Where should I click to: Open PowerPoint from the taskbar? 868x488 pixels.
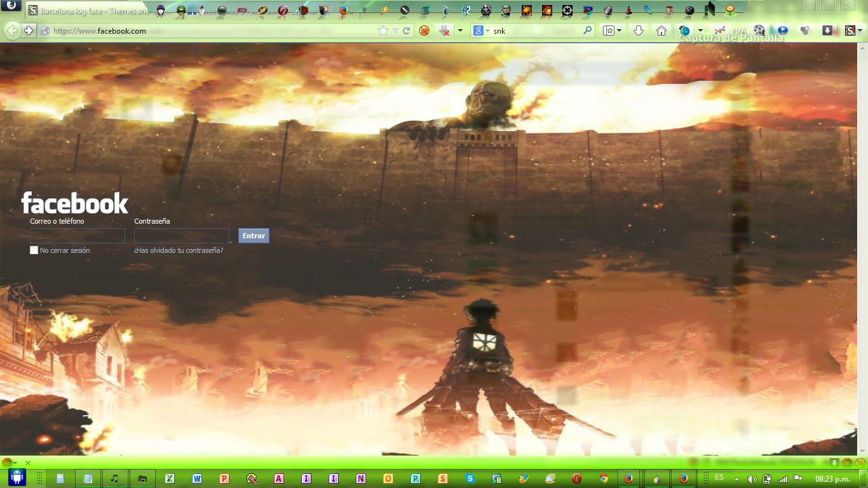(x=224, y=478)
